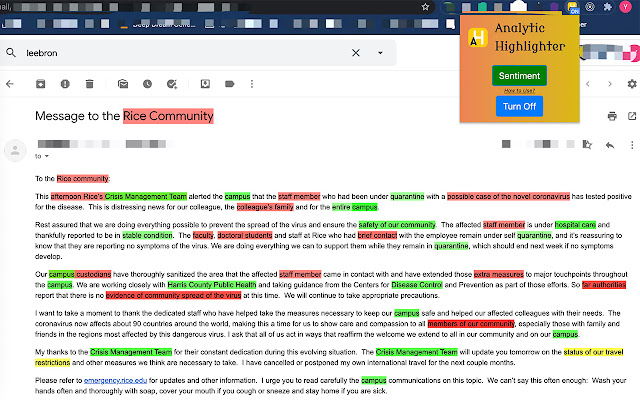The height and width of the screenshot is (400, 640).
Task: Click the back arrow to return to inbox
Action: pos(10,83)
